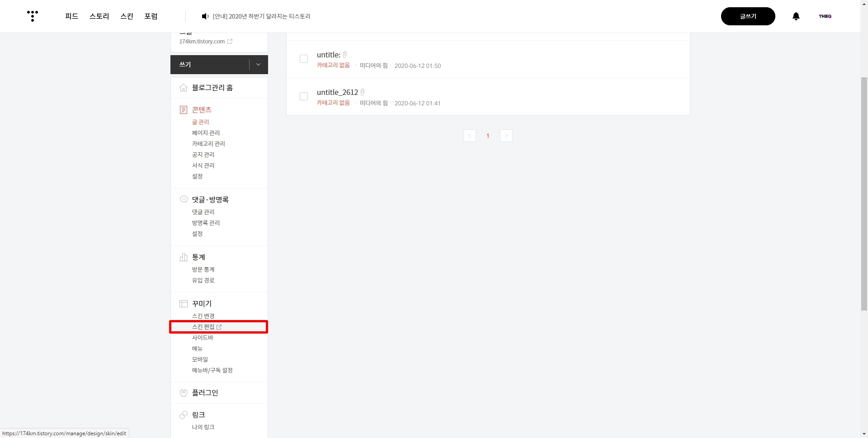
Task: Open the 스킨 top menu
Action: pyautogui.click(x=127, y=16)
